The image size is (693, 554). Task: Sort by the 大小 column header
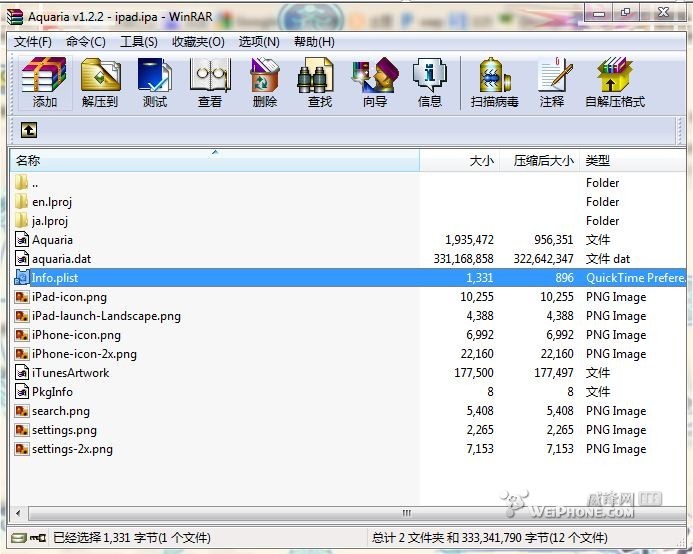[481, 160]
